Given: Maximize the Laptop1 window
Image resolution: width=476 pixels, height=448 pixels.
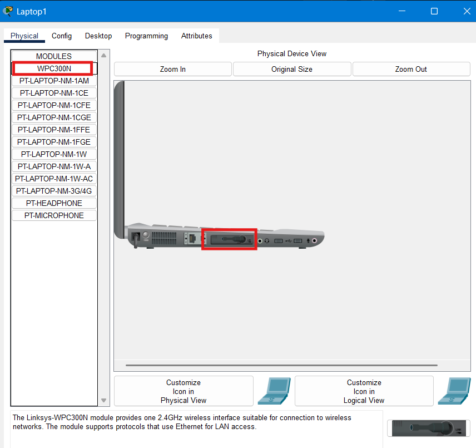Looking at the screenshot, I should (x=434, y=11).
